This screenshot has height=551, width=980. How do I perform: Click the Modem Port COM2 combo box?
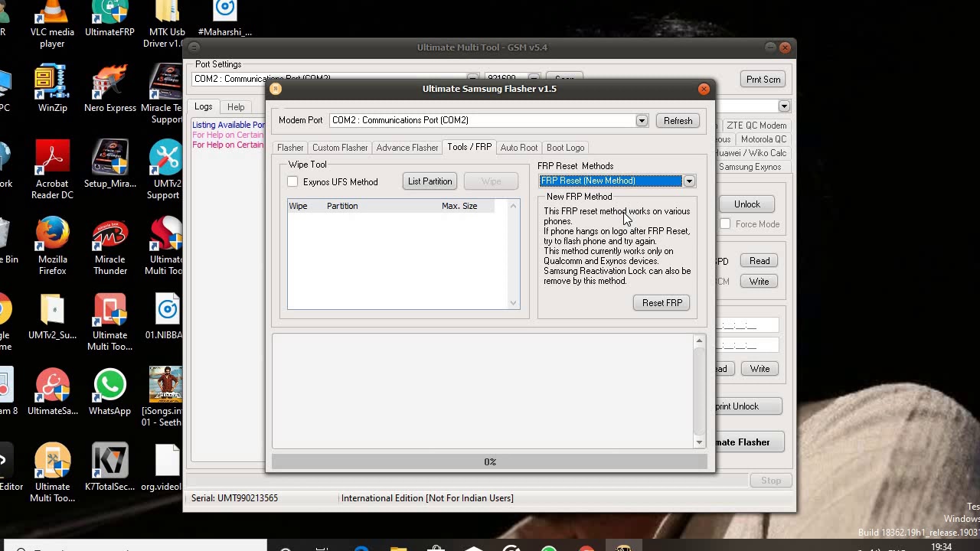coord(488,120)
